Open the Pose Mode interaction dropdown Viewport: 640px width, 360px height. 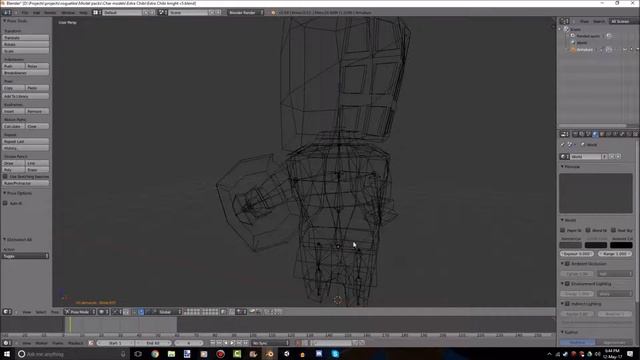pyautogui.click(x=80, y=312)
